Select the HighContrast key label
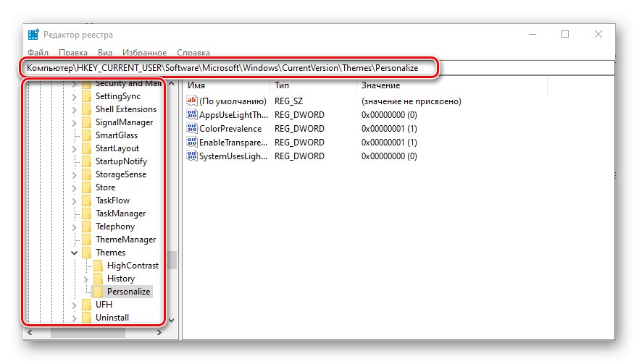Image resolution: width=639 pixels, height=364 pixels. tap(133, 266)
